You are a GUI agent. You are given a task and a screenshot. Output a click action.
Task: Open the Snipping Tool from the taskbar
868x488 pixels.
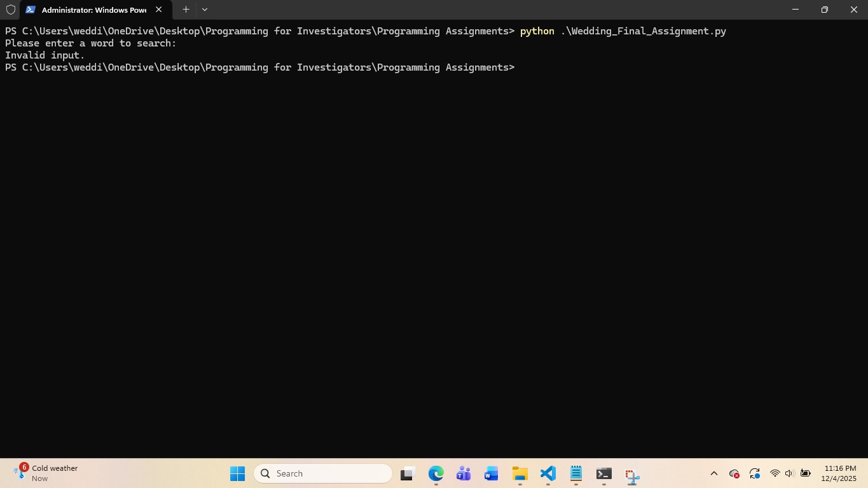point(631,474)
